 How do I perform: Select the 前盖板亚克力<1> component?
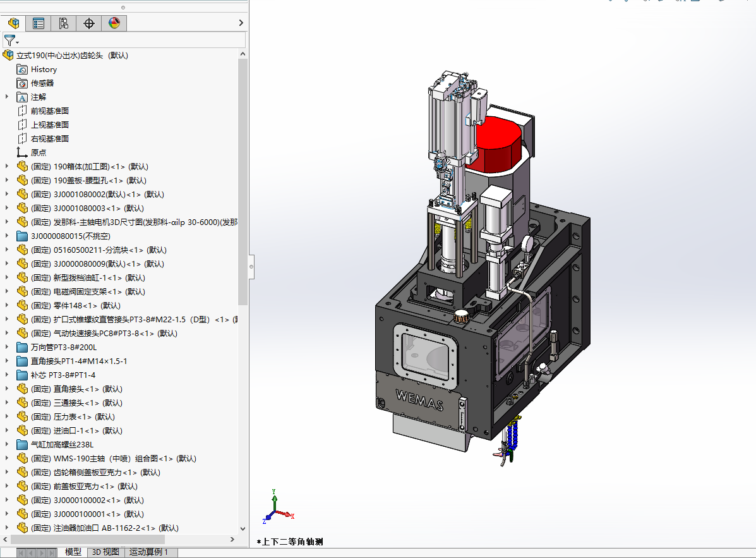click(85, 487)
